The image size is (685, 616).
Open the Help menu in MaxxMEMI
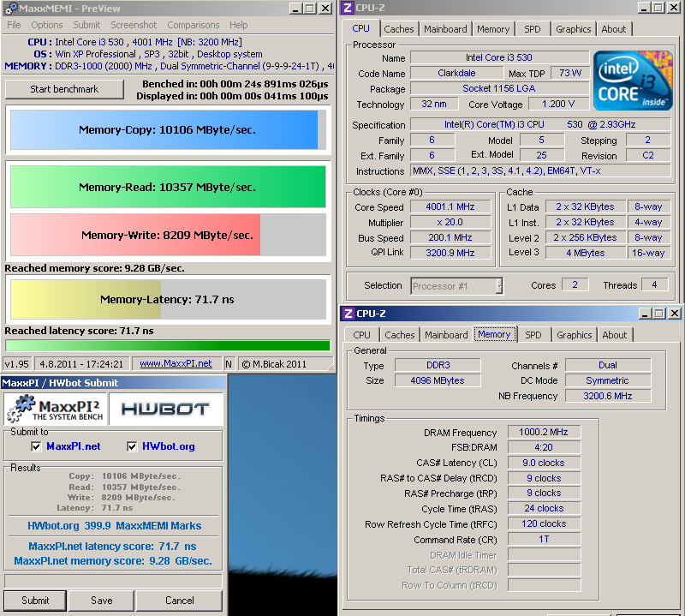[x=239, y=25]
